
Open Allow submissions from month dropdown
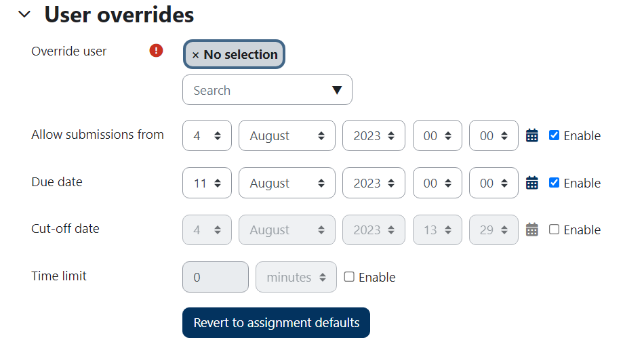tap(287, 135)
